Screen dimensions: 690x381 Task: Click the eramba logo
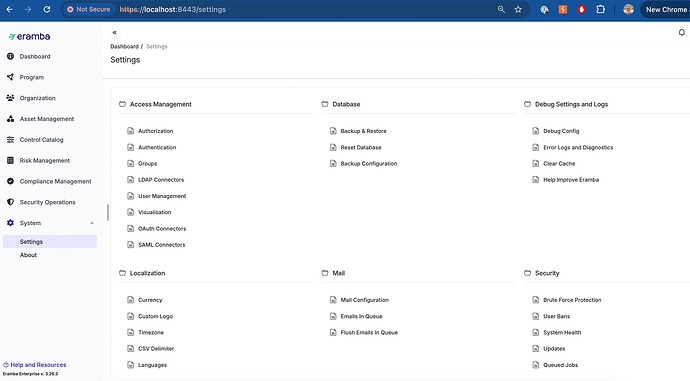coord(29,37)
